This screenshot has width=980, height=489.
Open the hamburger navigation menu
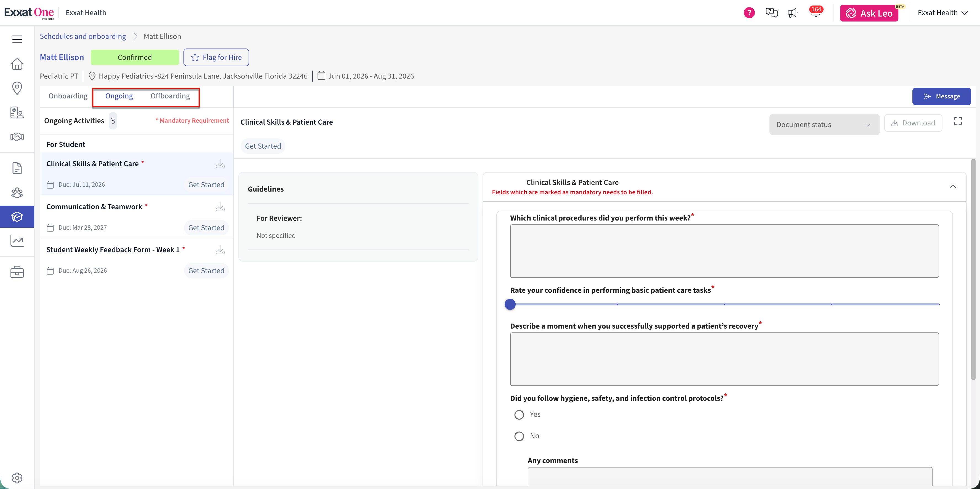click(17, 39)
